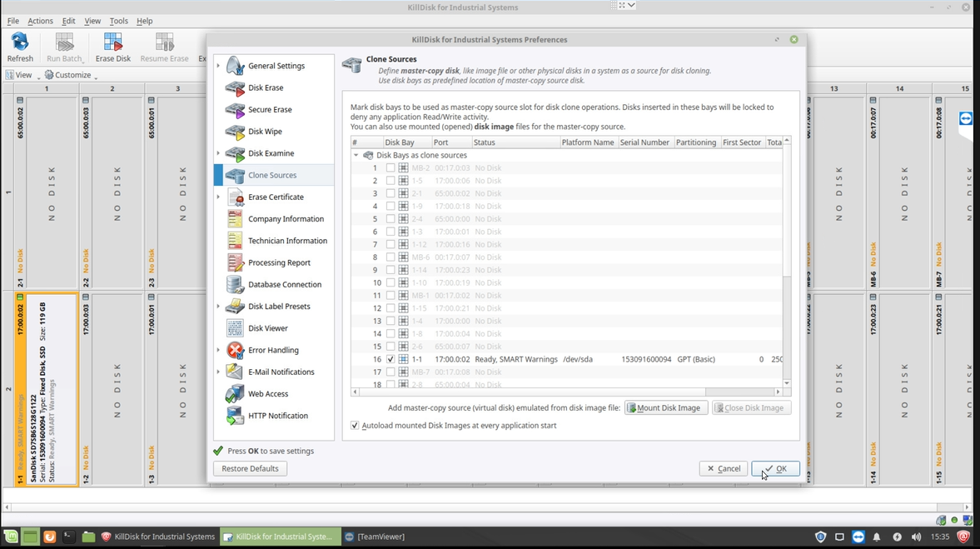The image size is (980, 549).
Task: Select the Erase Certificate sidebar icon
Action: point(235,197)
